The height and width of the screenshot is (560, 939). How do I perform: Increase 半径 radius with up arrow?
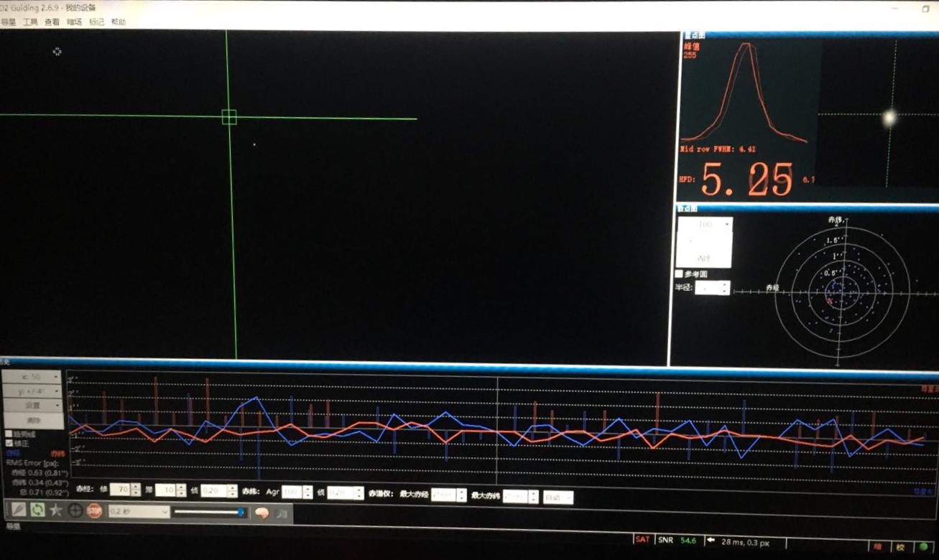[726, 284]
